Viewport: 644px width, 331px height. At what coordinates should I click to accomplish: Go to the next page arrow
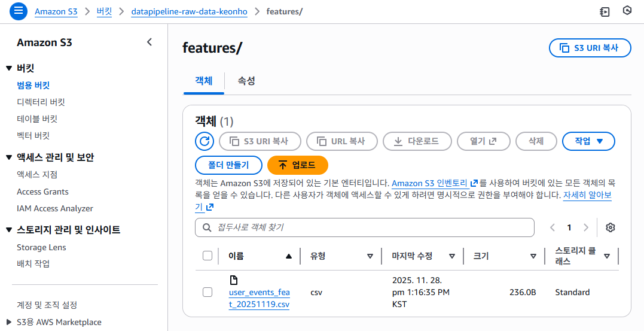pyautogui.click(x=586, y=227)
